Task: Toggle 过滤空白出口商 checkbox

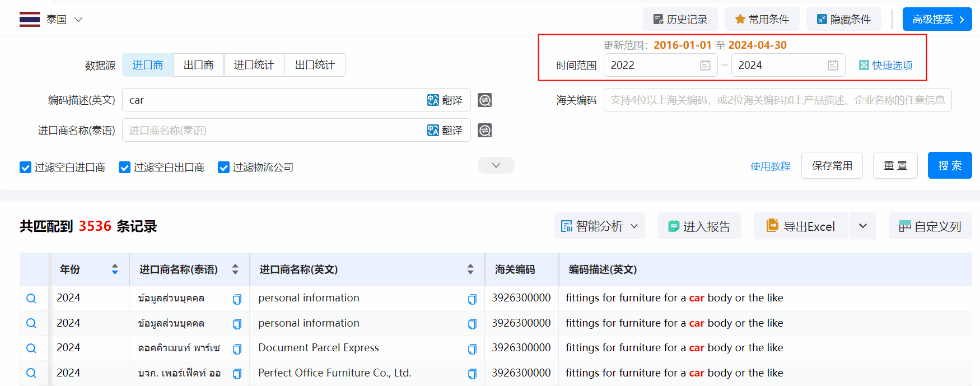Action: tap(124, 168)
